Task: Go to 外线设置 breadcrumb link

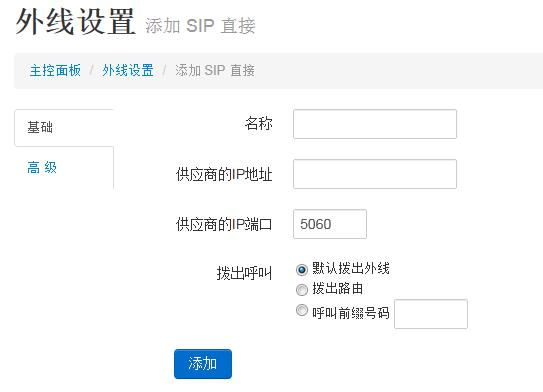Action: point(128,71)
